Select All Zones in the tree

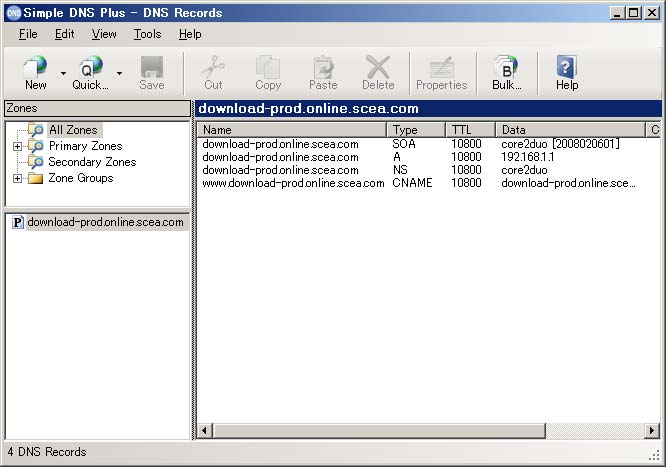coord(73,130)
